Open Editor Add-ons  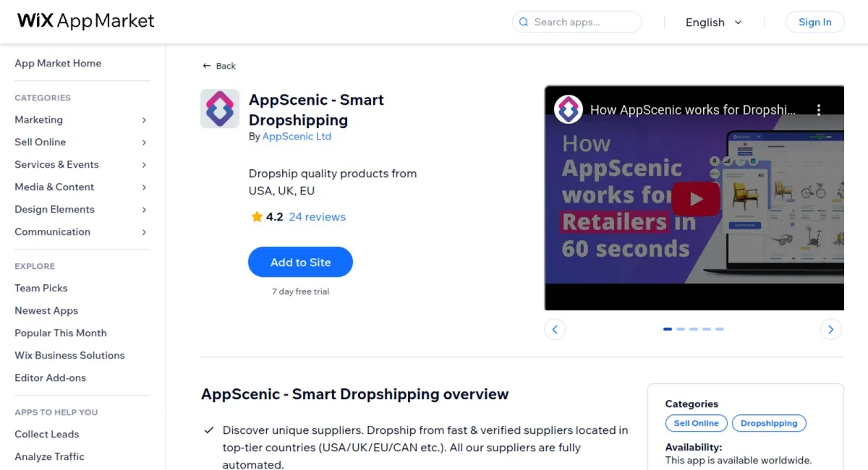coord(51,378)
